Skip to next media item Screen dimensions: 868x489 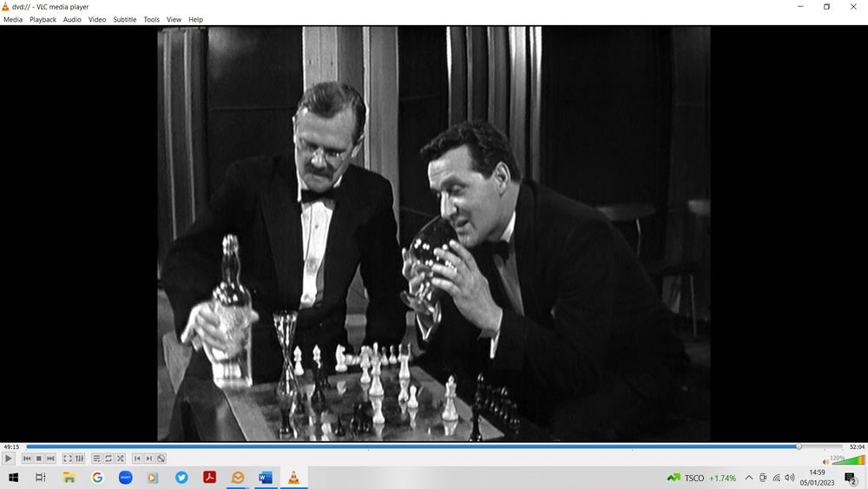pos(50,459)
